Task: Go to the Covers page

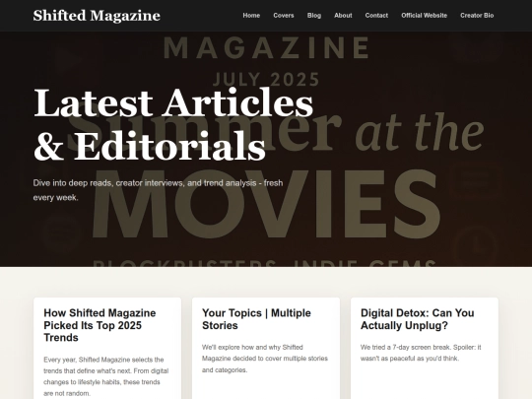Action: coord(284,15)
